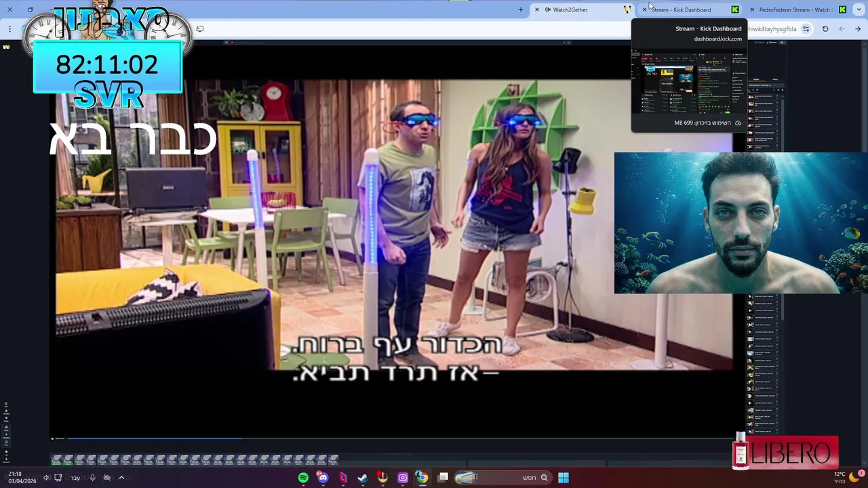Open the microphone icon in system tray
This screenshot has width=868, height=488.
click(93, 478)
